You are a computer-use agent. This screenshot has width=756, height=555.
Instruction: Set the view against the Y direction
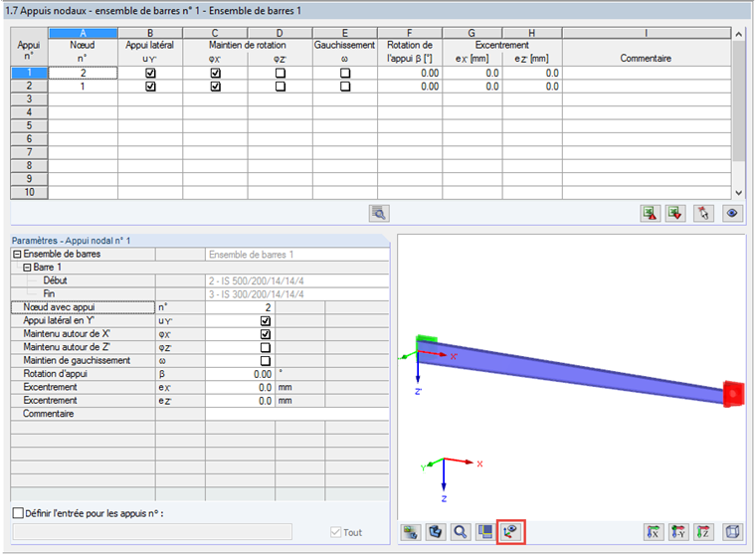point(678,532)
